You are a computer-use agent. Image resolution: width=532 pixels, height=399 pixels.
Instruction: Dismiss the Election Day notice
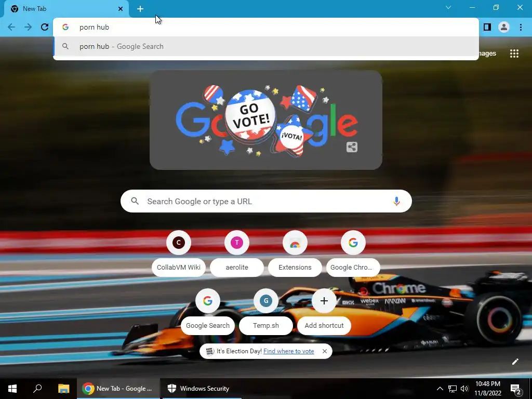(x=325, y=351)
